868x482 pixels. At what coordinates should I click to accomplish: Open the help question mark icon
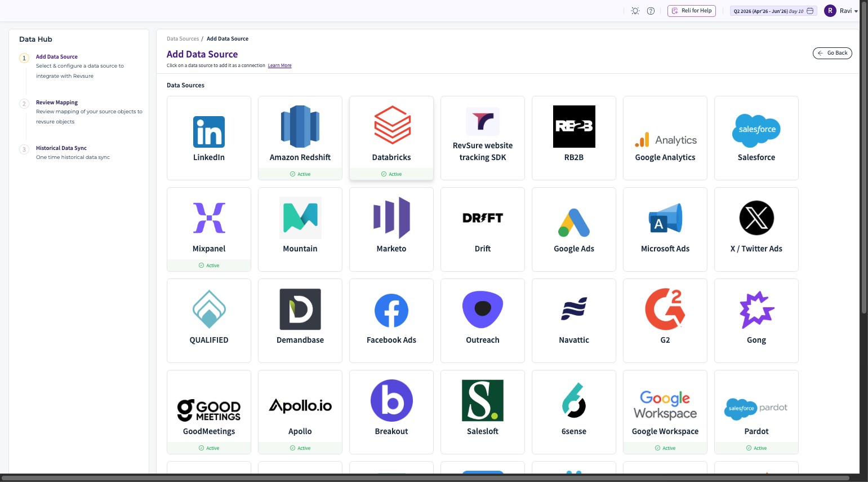pyautogui.click(x=651, y=11)
